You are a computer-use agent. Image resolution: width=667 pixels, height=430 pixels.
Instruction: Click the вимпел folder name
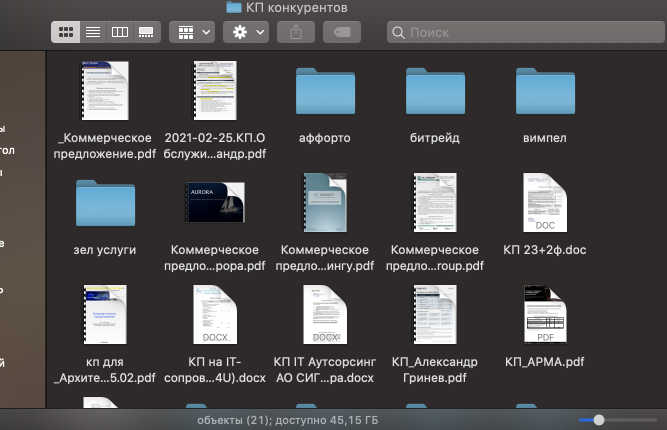coord(545,138)
